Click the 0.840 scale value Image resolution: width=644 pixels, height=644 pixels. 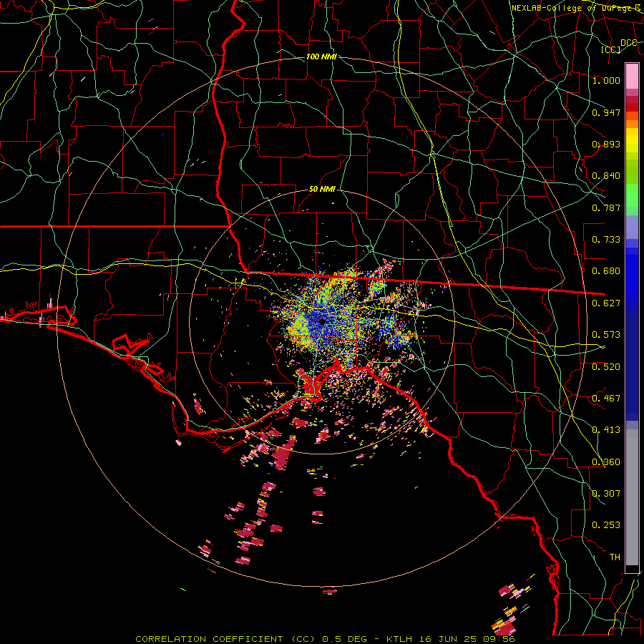click(x=606, y=176)
